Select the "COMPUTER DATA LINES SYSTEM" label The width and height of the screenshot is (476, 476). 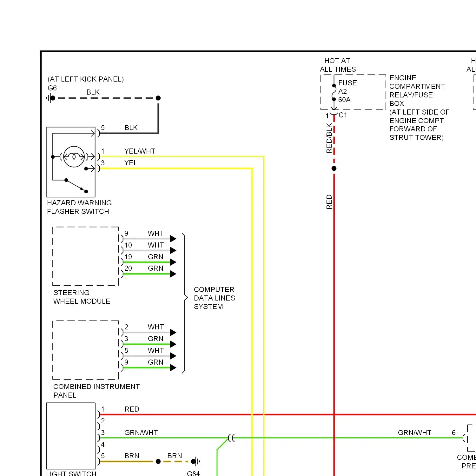click(215, 298)
